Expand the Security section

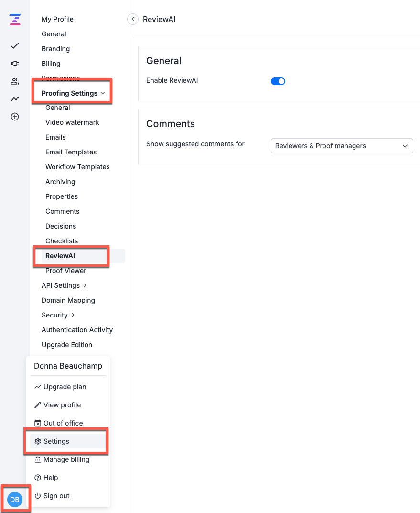tap(58, 315)
